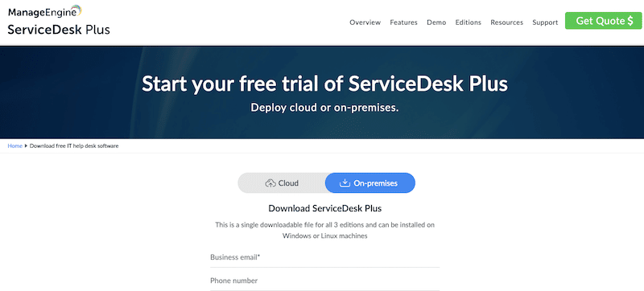Select the On-premises deployment option

coord(370,182)
